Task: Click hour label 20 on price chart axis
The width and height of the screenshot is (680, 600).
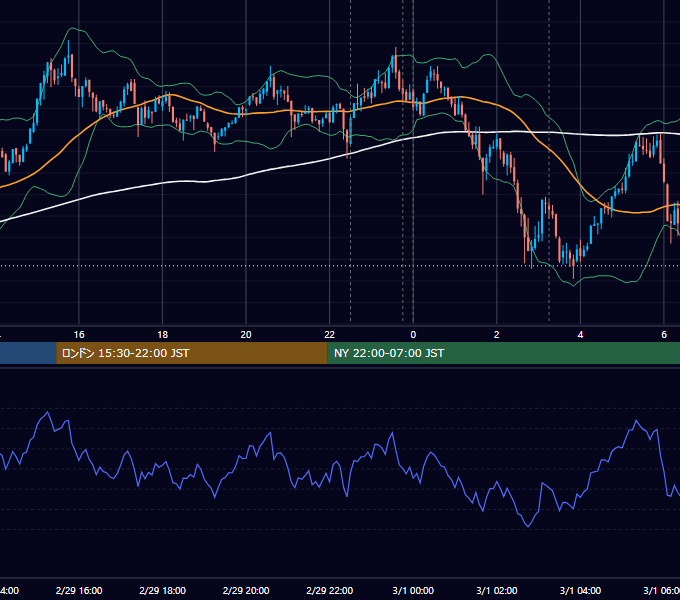Action: [246, 335]
